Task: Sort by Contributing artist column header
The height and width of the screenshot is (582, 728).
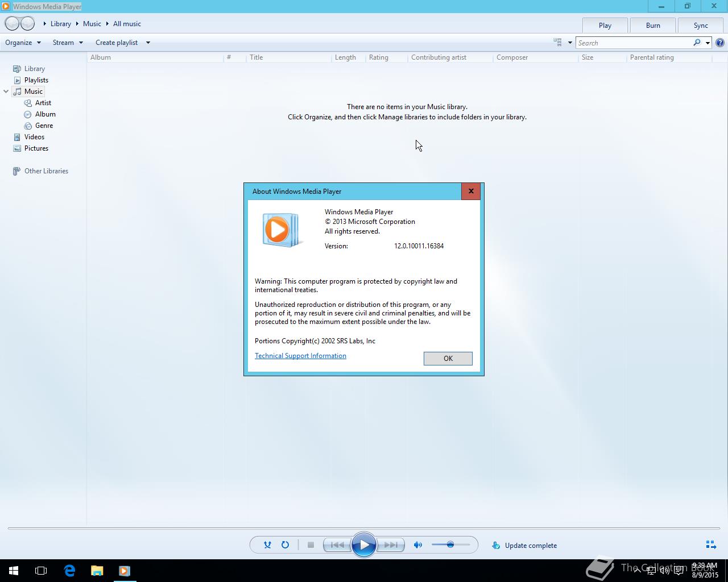Action: pyautogui.click(x=450, y=57)
